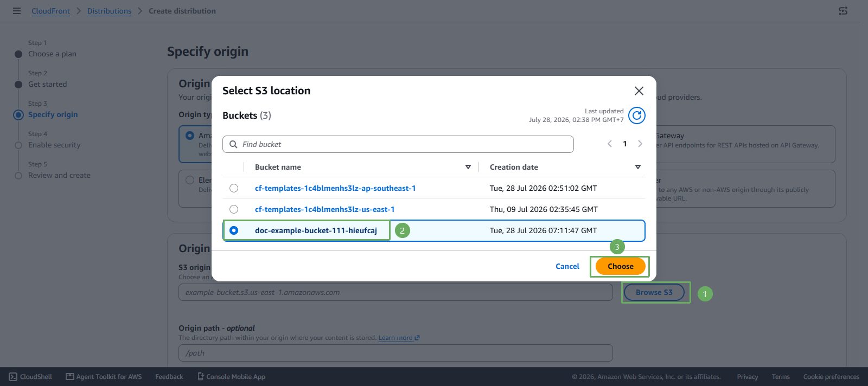Select doc-example-bucket-111-hieufcaj radio button

(234, 230)
